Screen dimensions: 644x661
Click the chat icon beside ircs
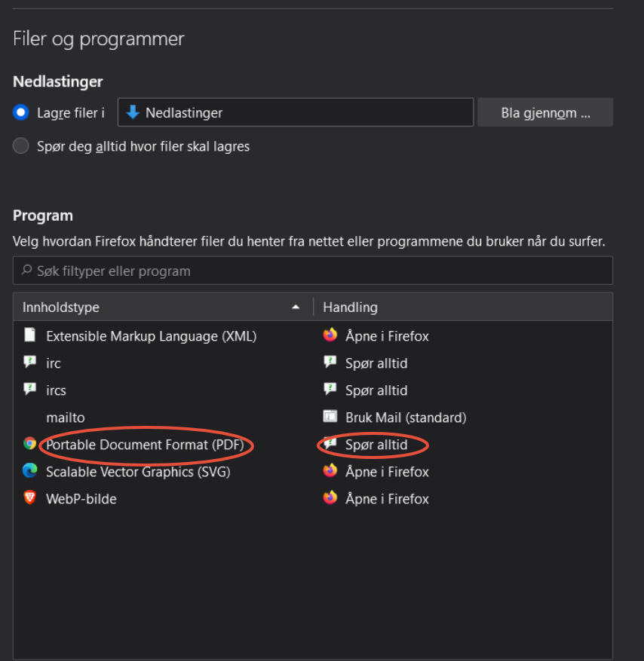[30, 390]
